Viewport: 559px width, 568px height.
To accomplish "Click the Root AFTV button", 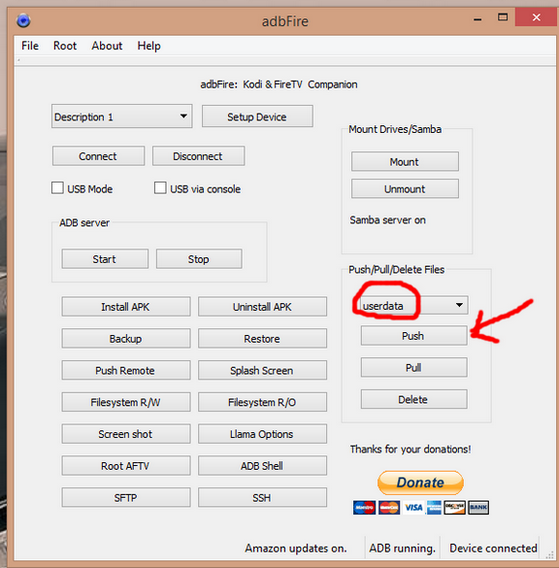I will pyautogui.click(x=126, y=465).
